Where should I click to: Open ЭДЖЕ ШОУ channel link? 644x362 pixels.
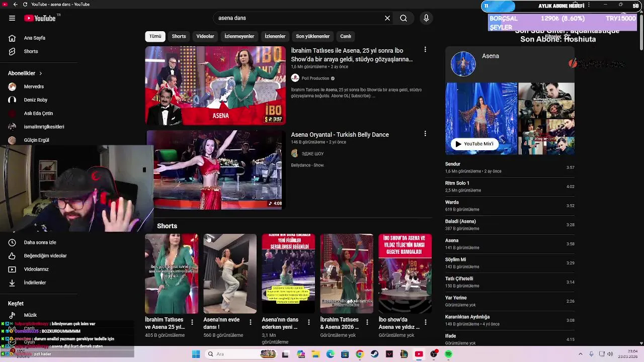312,154
